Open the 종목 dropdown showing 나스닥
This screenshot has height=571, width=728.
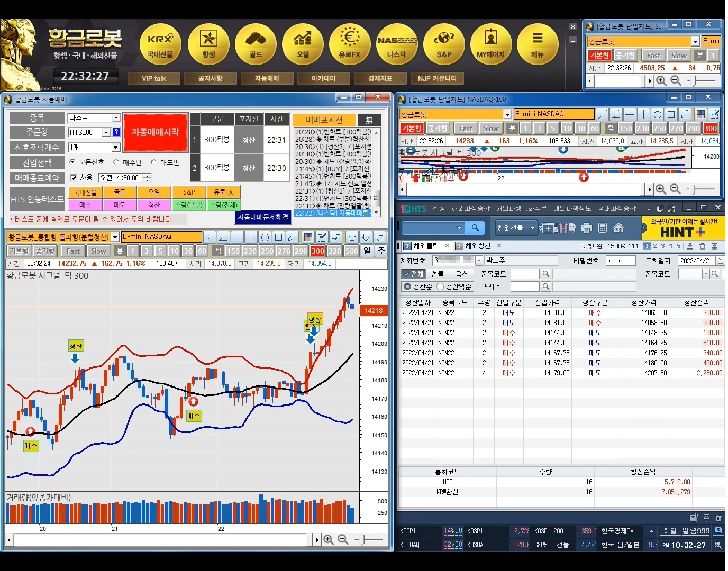[x=116, y=117]
